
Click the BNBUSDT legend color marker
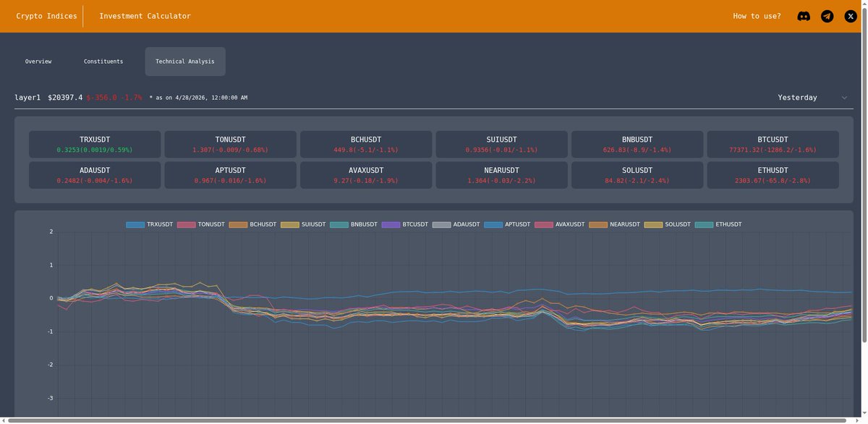pos(339,224)
